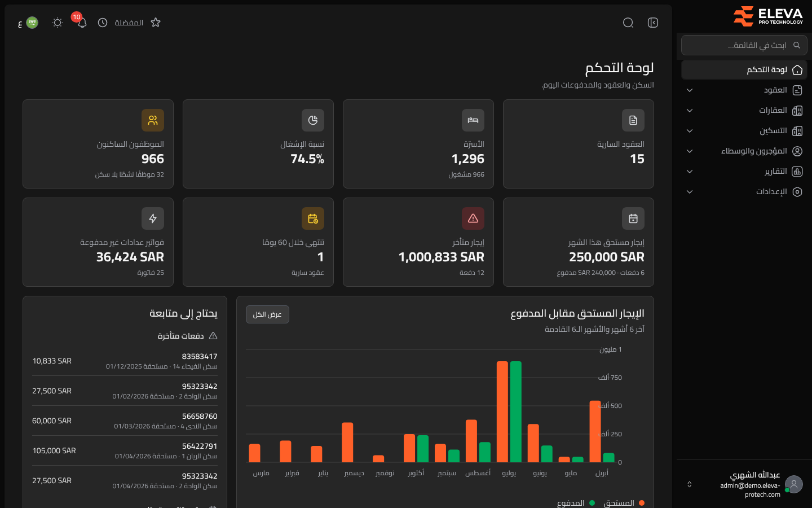
Task: Click the pie chart icon on نسبة الإشغال card
Action: (x=313, y=120)
